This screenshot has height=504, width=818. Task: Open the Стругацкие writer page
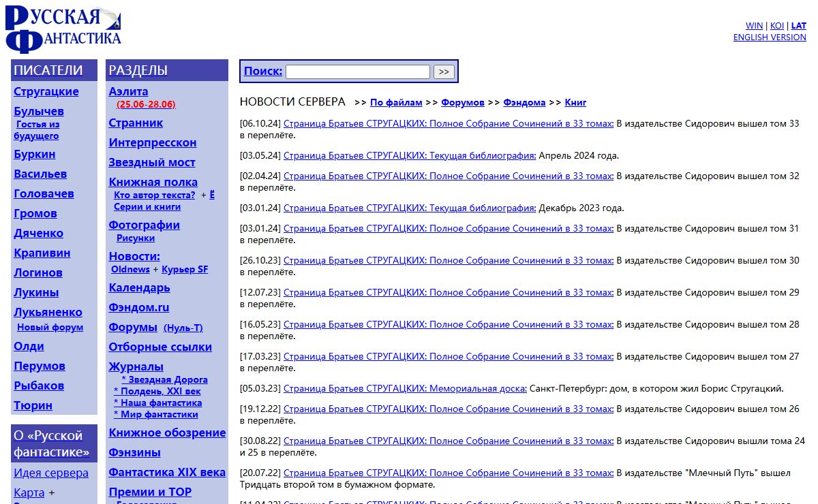click(46, 91)
